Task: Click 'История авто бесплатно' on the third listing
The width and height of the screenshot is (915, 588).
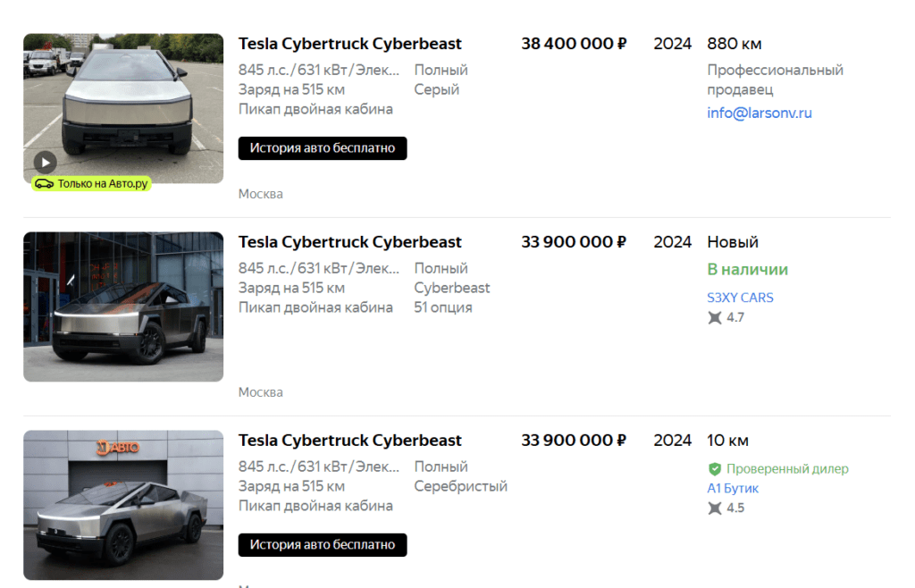Action: (x=323, y=544)
